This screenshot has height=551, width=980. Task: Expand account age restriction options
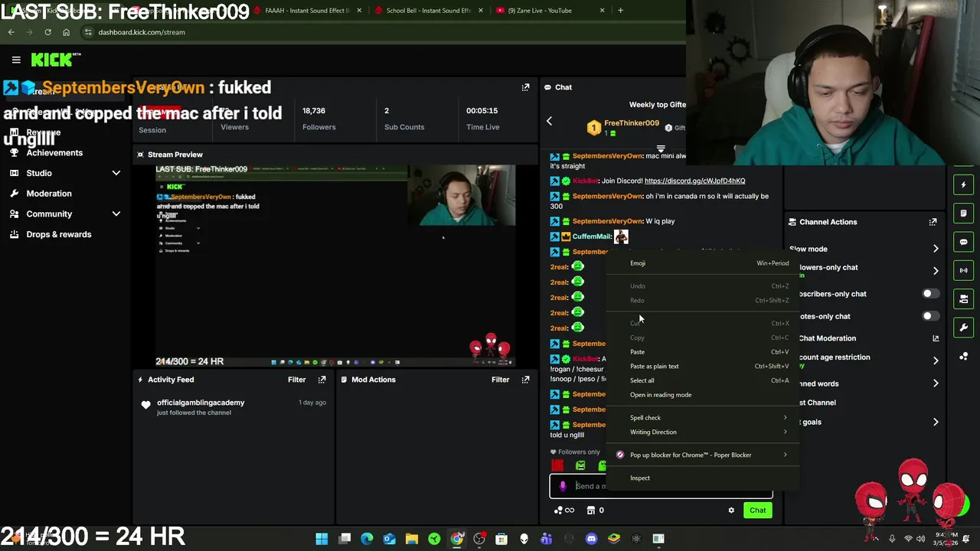click(936, 360)
